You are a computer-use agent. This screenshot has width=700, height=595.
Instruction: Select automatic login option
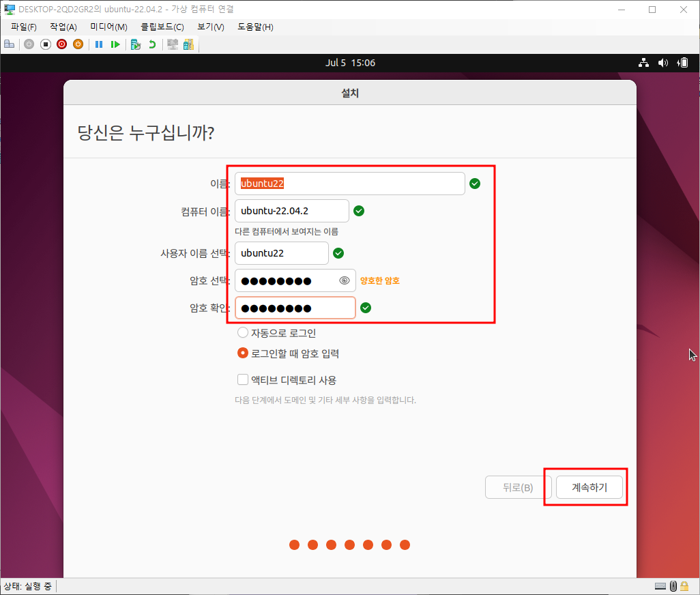(277, 333)
